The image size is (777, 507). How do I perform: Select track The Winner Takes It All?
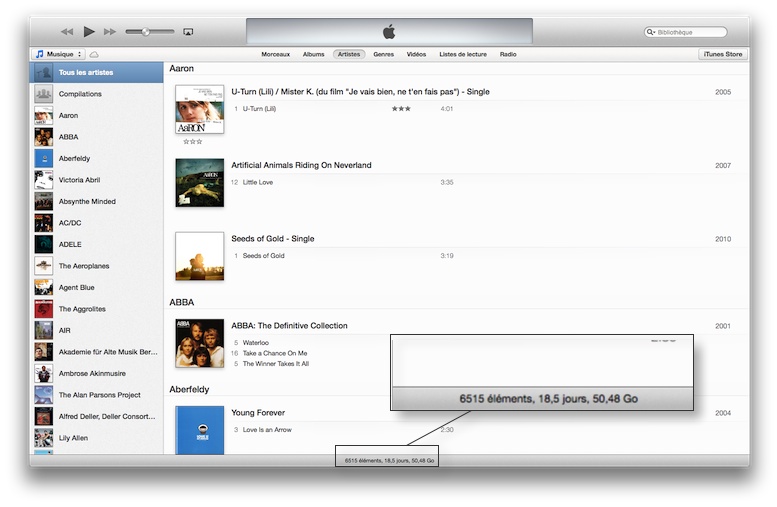[276, 364]
